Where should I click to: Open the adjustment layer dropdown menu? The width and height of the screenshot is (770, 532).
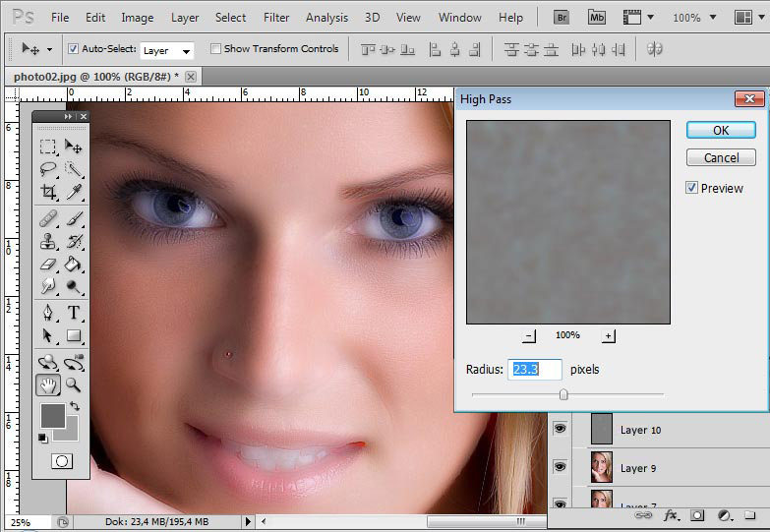(725, 514)
